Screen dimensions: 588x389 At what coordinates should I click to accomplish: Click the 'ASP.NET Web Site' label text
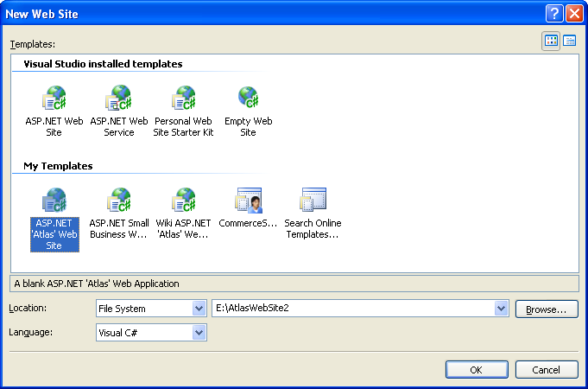tap(54, 127)
